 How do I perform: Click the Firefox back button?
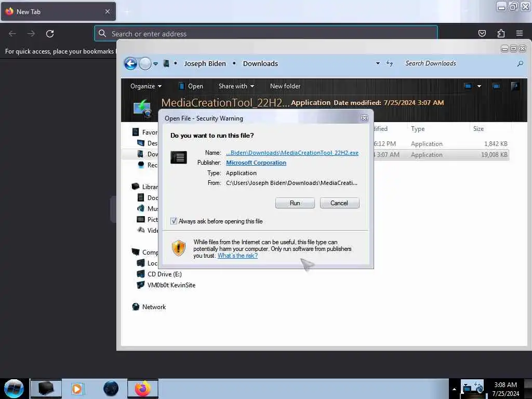[x=12, y=34]
